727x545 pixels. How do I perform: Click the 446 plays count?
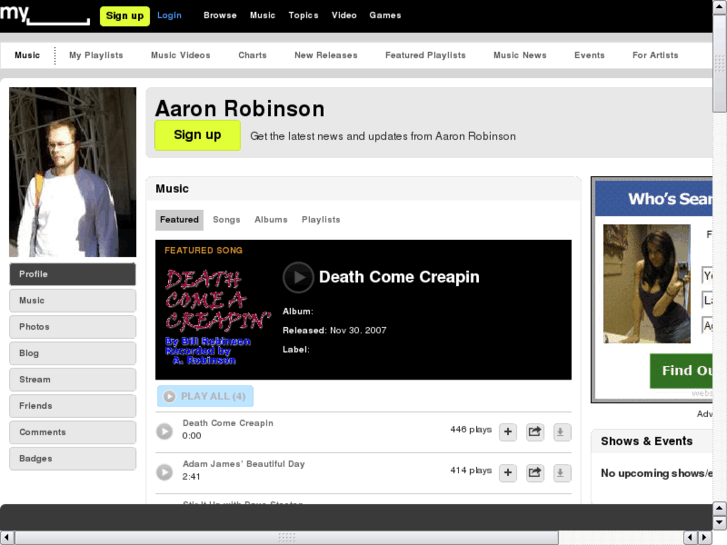click(x=471, y=430)
